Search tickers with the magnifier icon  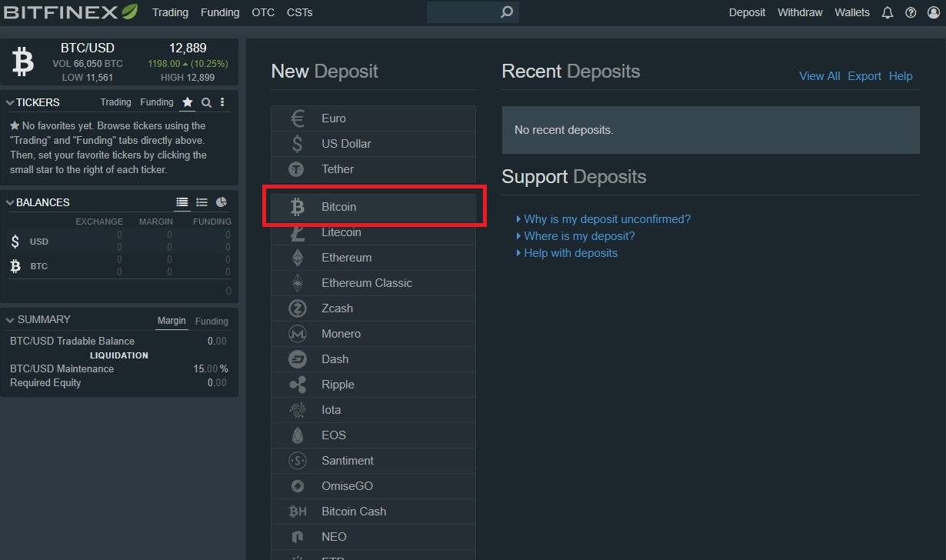click(206, 102)
